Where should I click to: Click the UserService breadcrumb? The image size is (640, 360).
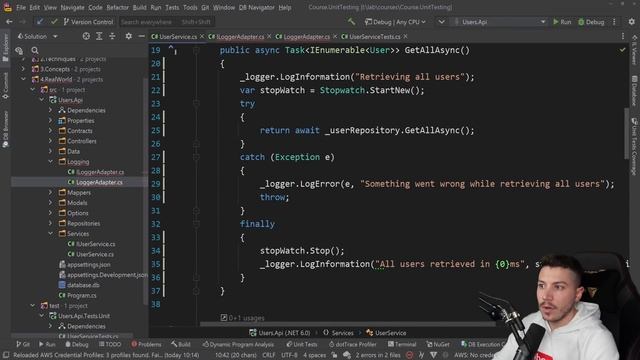(386, 333)
